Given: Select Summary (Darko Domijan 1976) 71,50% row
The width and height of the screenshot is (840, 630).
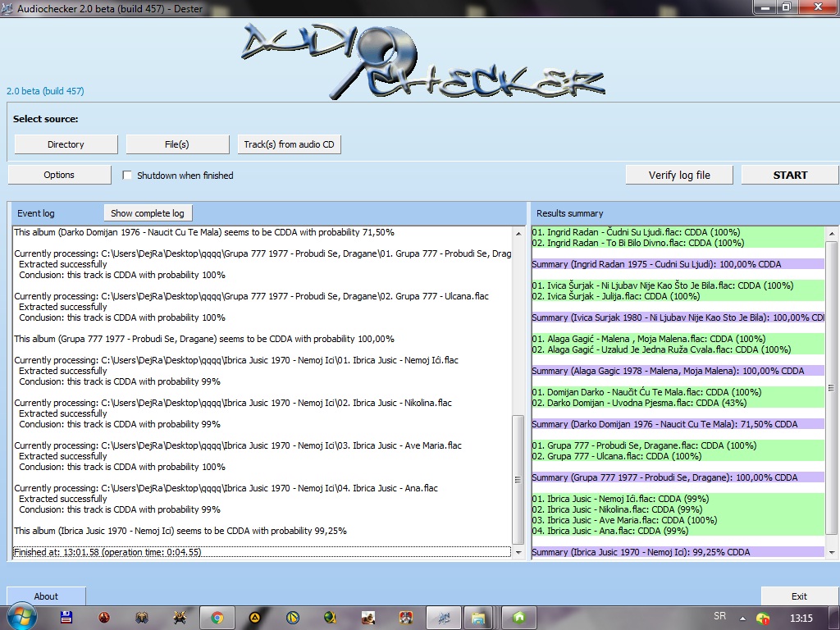Looking at the screenshot, I should pos(678,424).
